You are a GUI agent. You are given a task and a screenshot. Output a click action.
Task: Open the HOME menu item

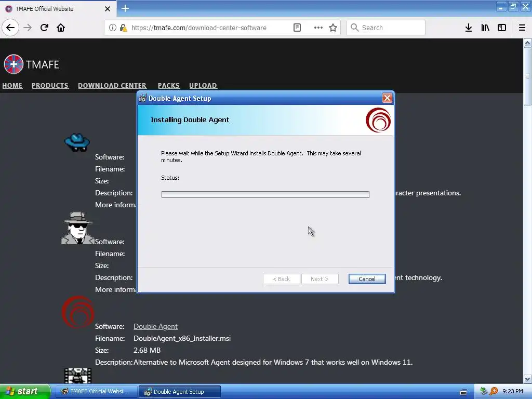[12, 86]
